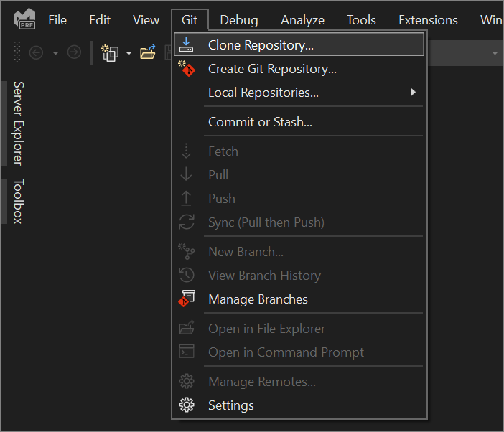504x432 pixels.
Task: Click the Navigate Backward arrow icon
Action: click(x=36, y=52)
